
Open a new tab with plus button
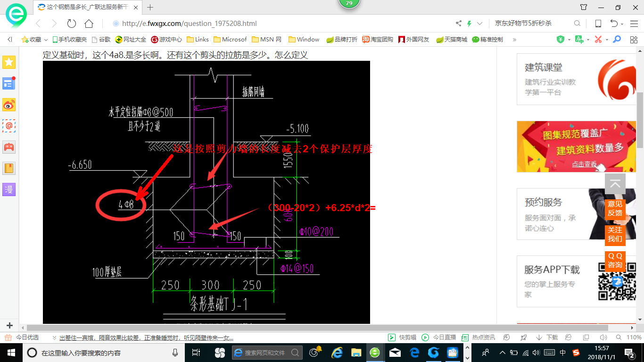click(x=150, y=7)
